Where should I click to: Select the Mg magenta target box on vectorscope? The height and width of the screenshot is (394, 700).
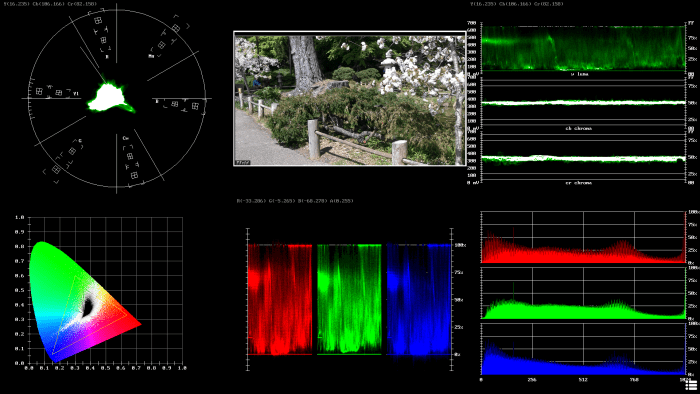coord(161,45)
